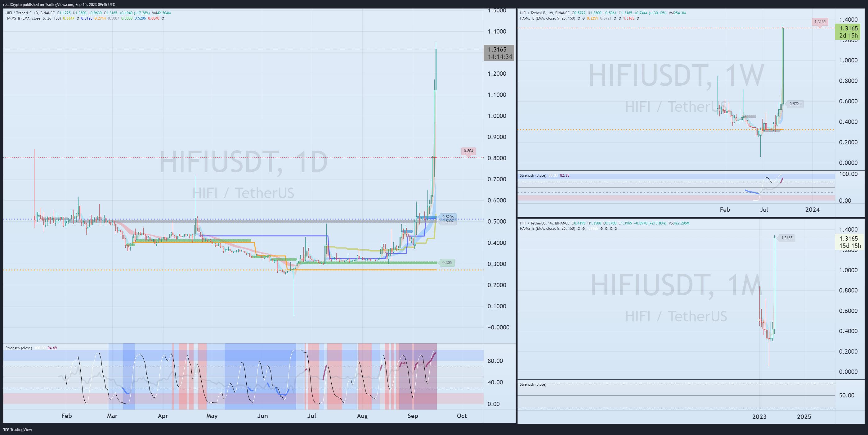868x435 pixels.
Task: Click the 40.00 tick on the daily strength axis
Action: tap(495, 382)
